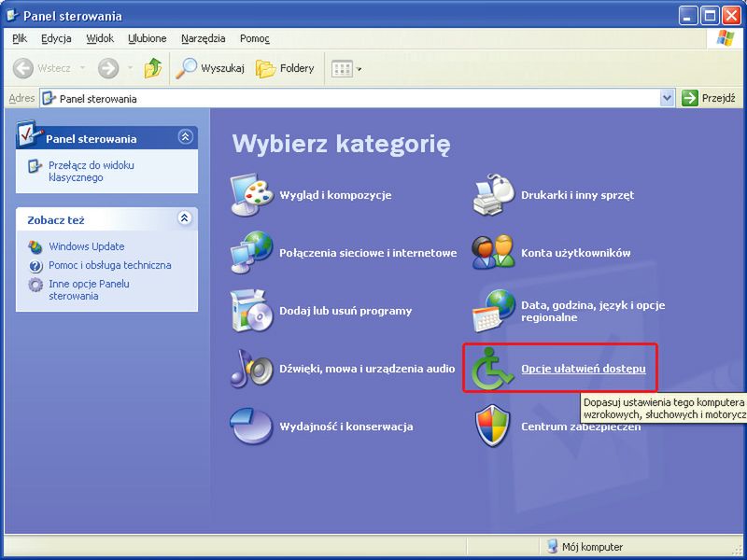Image resolution: width=747 pixels, height=560 pixels.
Task: Open the Dźwięki speaker and note icon
Action: (252, 368)
